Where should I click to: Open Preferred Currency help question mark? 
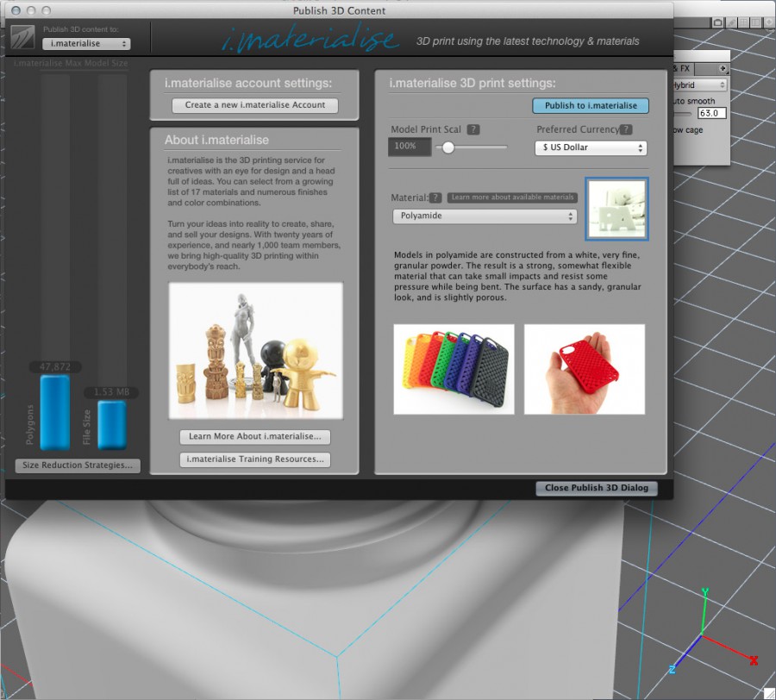click(625, 129)
